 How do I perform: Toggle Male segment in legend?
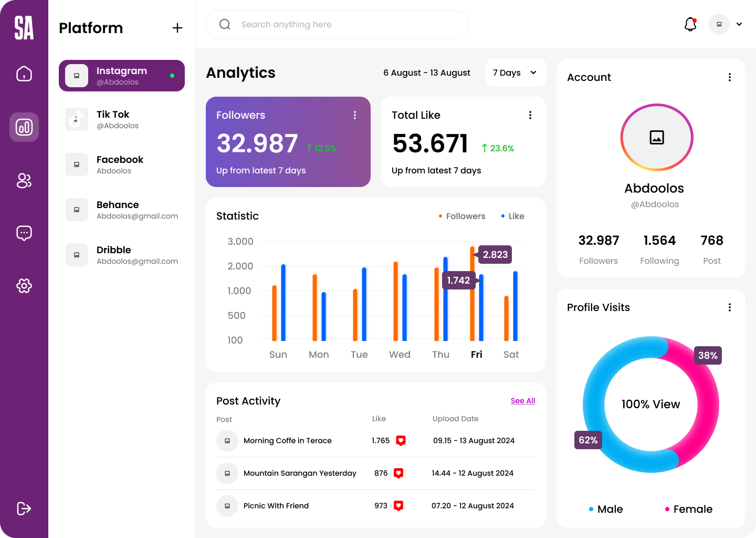point(606,509)
